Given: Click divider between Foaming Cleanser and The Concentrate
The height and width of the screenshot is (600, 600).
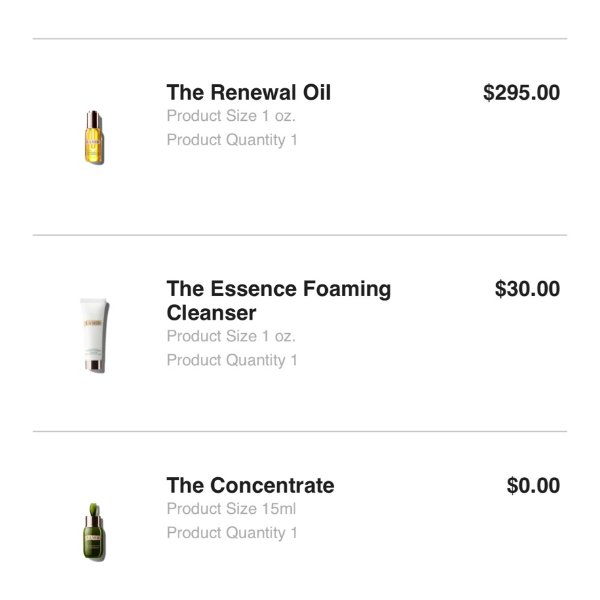Looking at the screenshot, I should coord(300,432).
